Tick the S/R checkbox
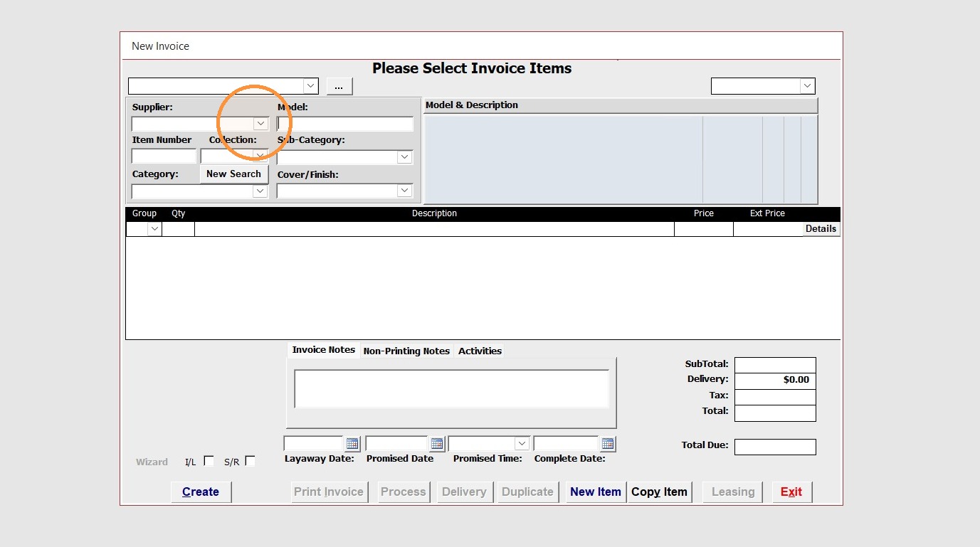Viewport: 980px width, 547px height. tap(250, 461)
